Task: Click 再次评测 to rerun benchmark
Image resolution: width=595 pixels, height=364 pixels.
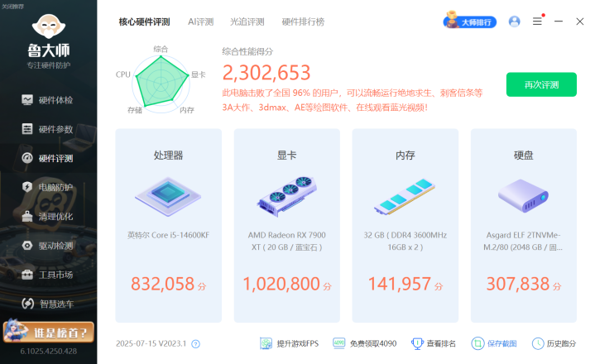Action: (541, 84)
